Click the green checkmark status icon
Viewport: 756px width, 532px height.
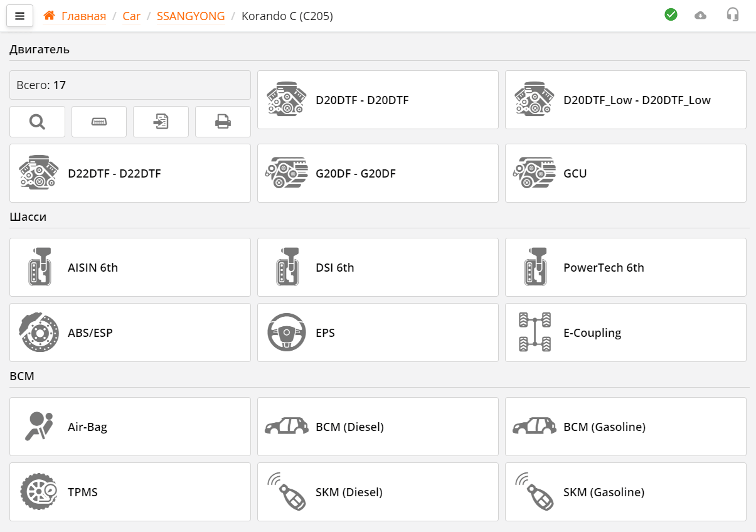(x=671, y=14)
